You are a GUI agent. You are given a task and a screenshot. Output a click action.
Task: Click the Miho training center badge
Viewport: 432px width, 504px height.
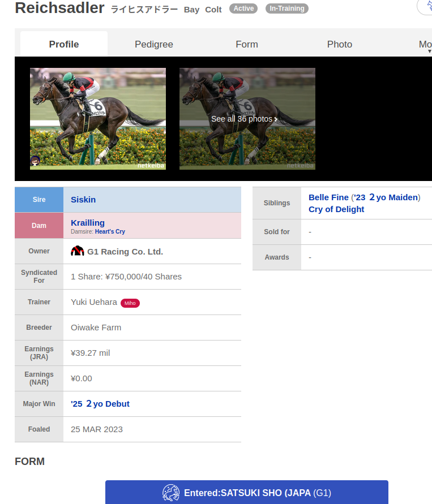pos(130,303)
